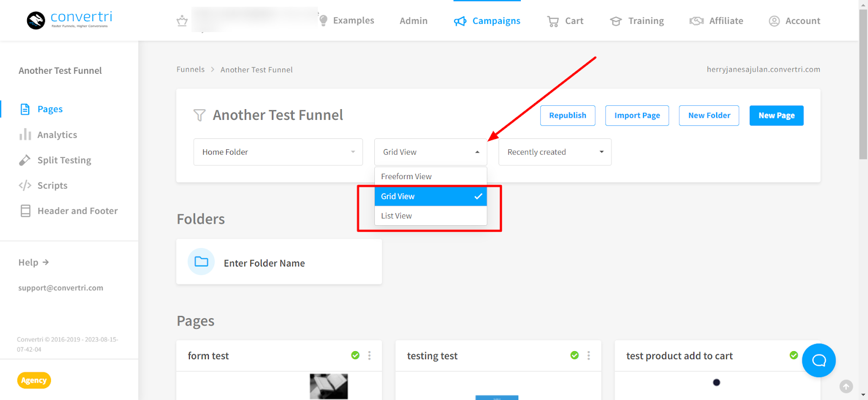868x400 pixels.
Task: Click the Account user icon
Action: 774,21
